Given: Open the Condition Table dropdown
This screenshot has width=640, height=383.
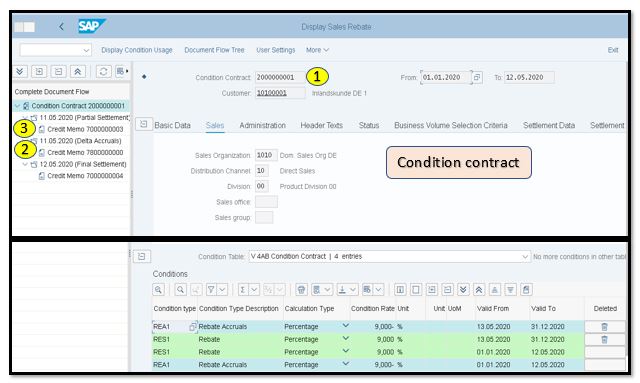Looking at the screenshot, I should point(525,256).
